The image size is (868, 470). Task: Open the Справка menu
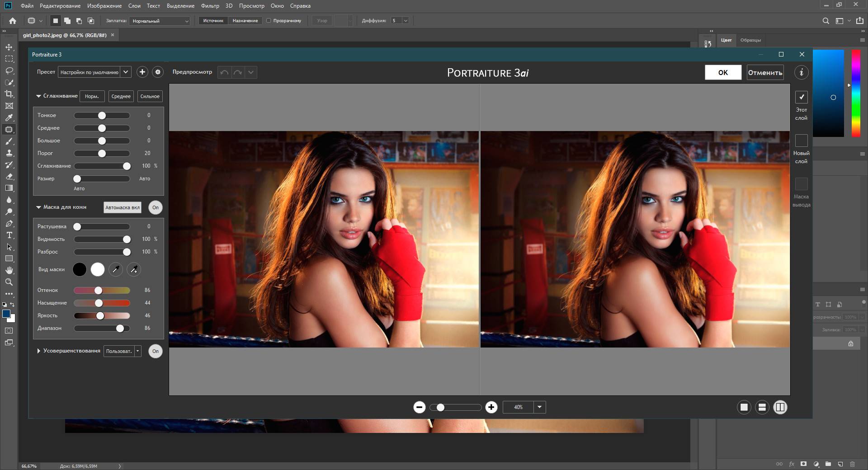[300, 6]
